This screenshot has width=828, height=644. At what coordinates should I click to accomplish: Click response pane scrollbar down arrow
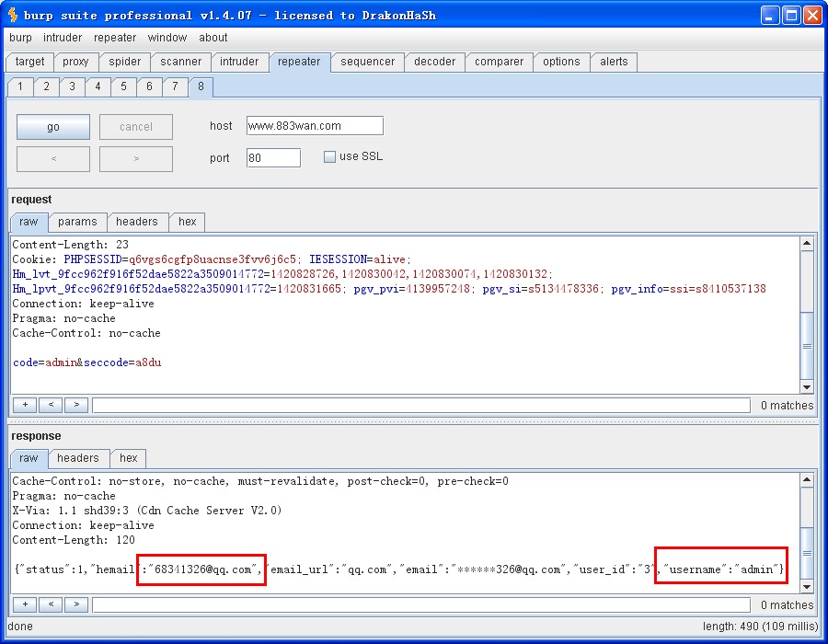pos(807,586)
